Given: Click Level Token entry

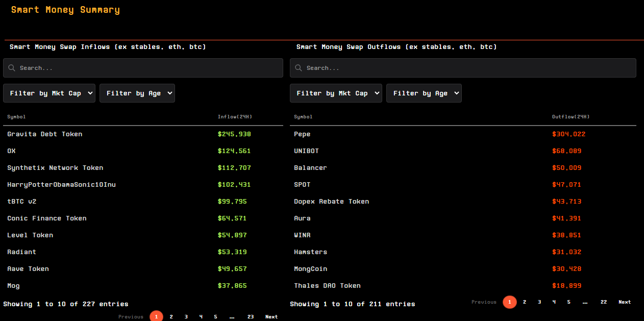Looking at the screenshot, I should [x=30, y=235].
